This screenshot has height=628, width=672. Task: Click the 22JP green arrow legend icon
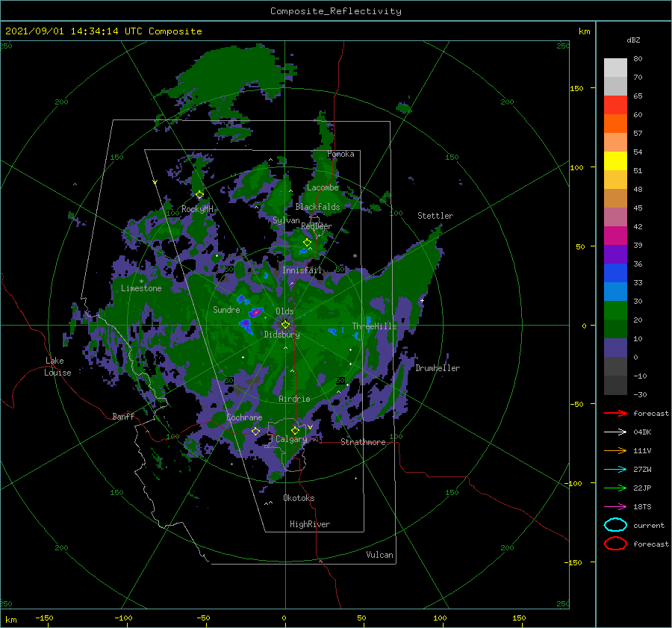pyautogui.click(x=615, y=488)
